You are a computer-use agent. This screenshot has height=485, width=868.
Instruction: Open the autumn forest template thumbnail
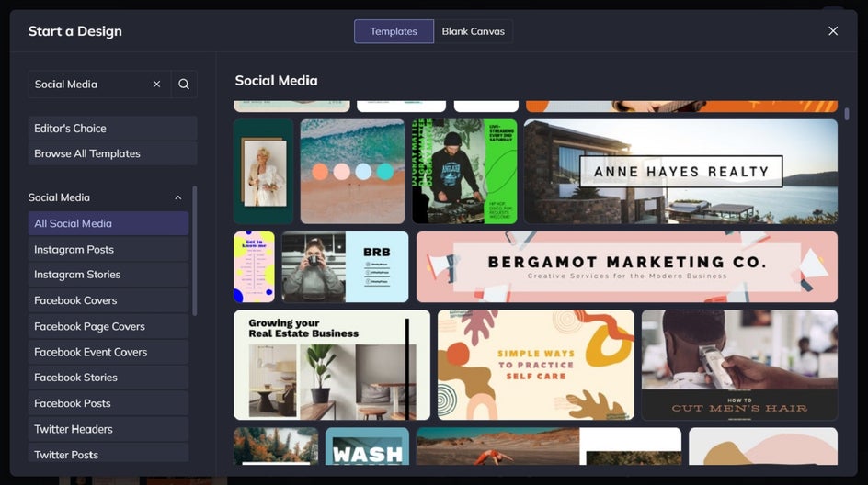point(276,446)
